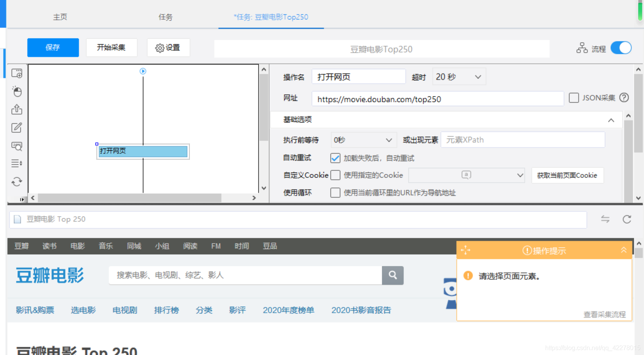
Task: Open the 2020书影音报告 link
Action: coord(361,310)
